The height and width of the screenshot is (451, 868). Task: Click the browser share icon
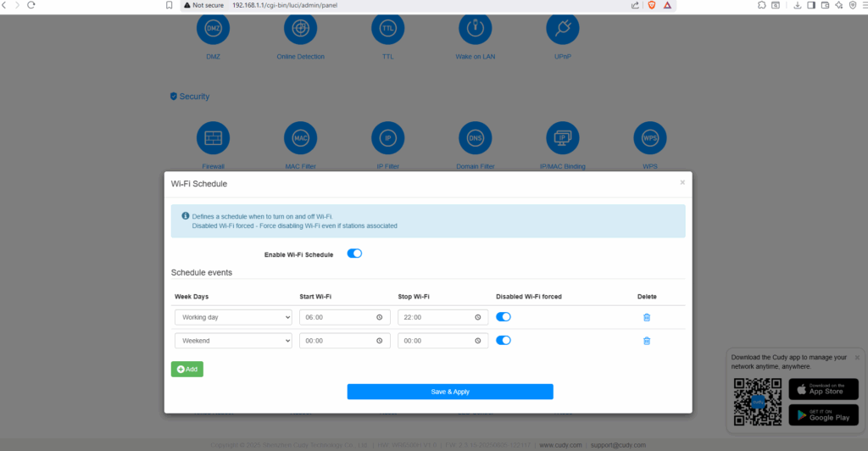tap(635, 5)
